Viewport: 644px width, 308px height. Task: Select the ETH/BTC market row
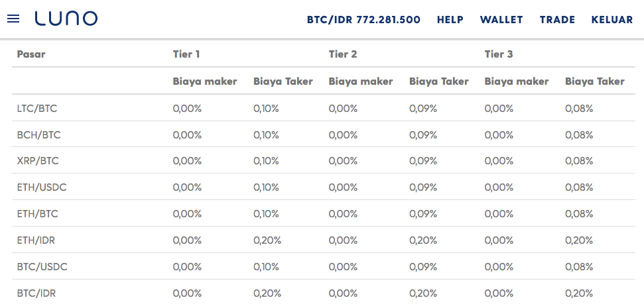pos(324,214)
